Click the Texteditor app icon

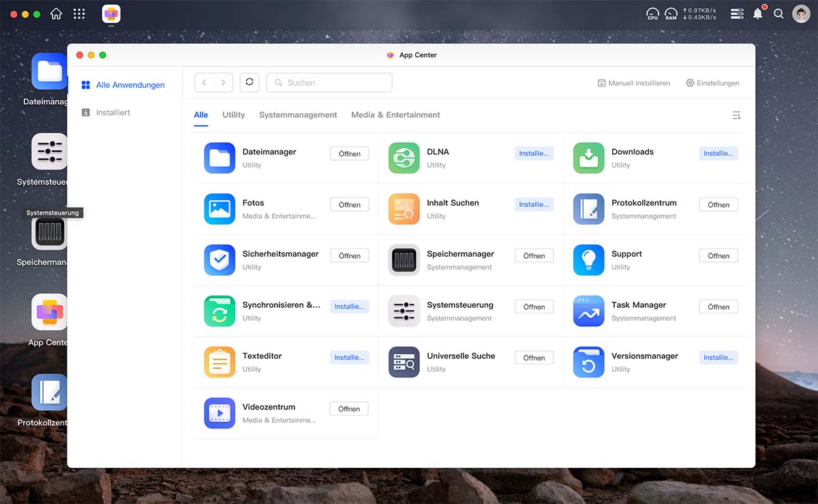coord(219,362)
